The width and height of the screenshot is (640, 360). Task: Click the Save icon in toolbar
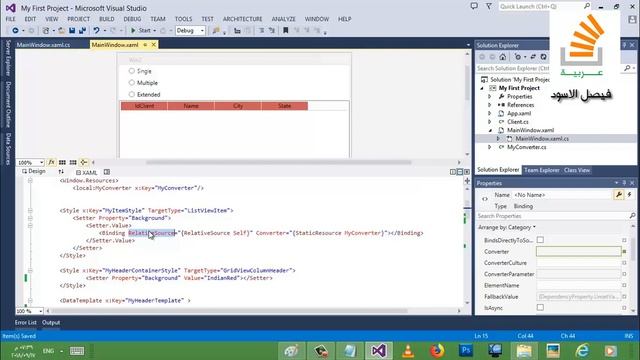[72, 31]
